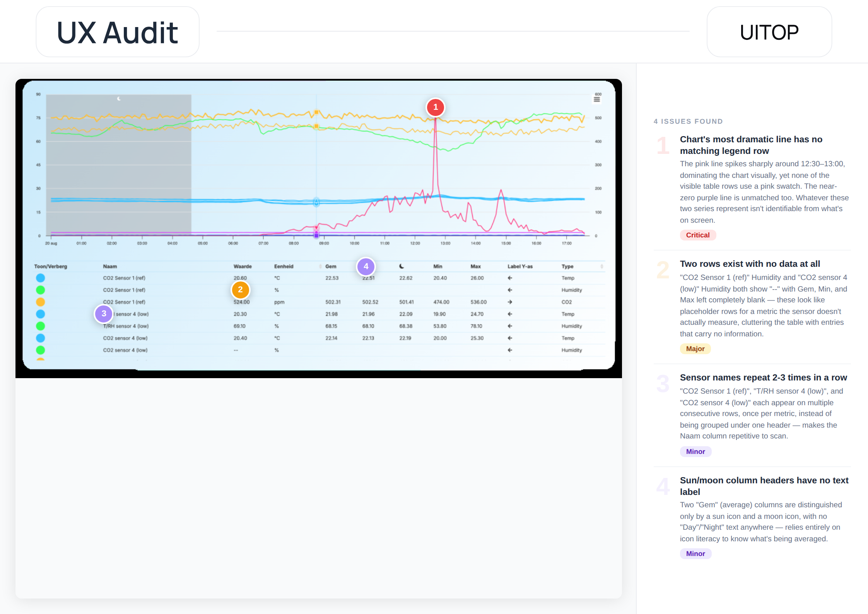Viewport: 868px width, 614px height.
Task: Hide the orange CO2 Sensor 1 ppm series
Action: click(x=40, y=302)
